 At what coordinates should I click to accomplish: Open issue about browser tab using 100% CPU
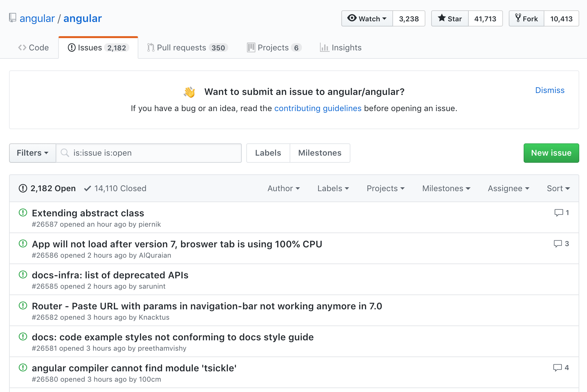tap(177, 244)
